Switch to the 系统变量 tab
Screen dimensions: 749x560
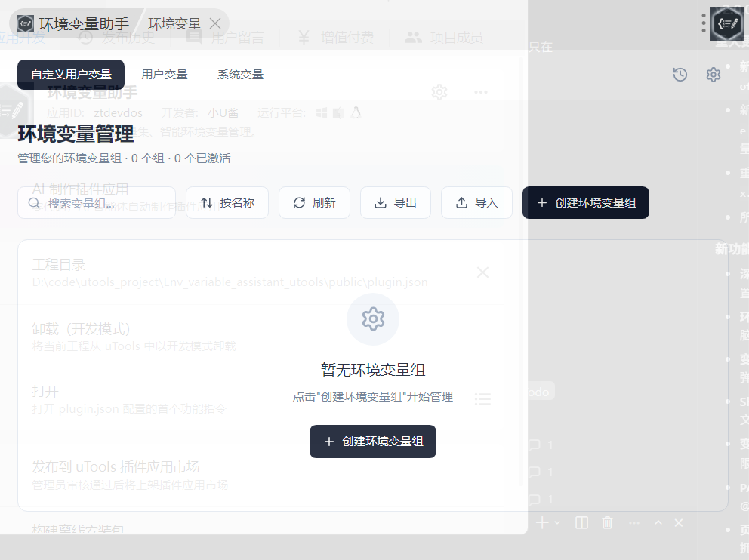(x=240, y=75)
